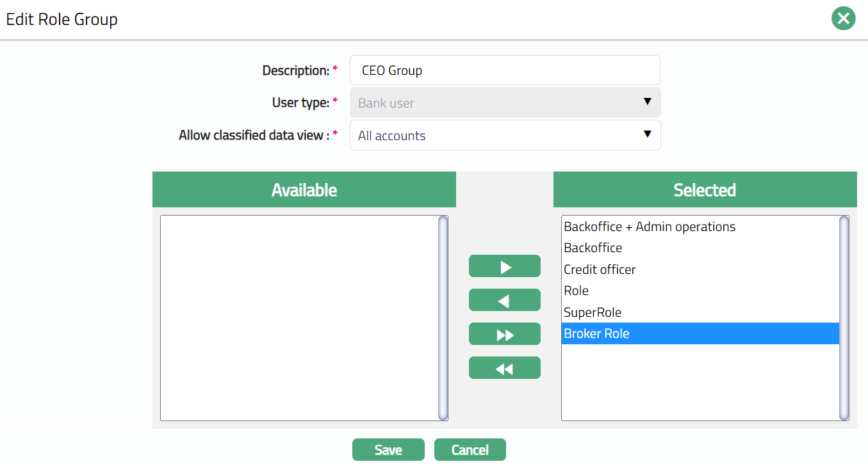Image resolution: width=868 pixels, height=464 pixels.
Task: Open the User type dropdown
Action: (x=505, y=102)
